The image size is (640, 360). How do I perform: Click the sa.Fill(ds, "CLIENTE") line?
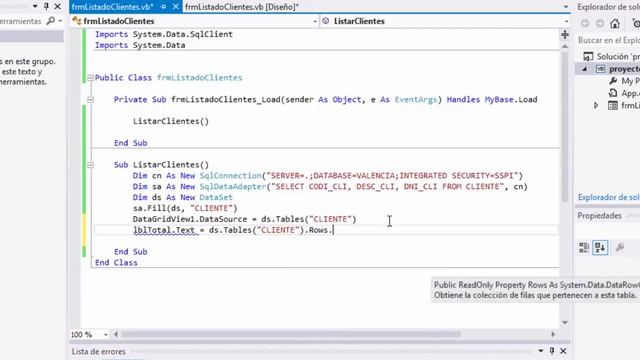point(185,209)
